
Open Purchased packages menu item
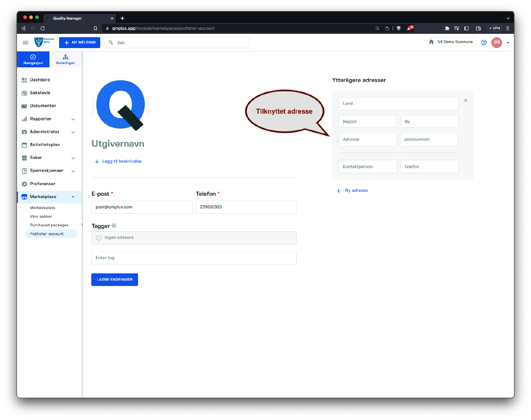tap(49, 225)
